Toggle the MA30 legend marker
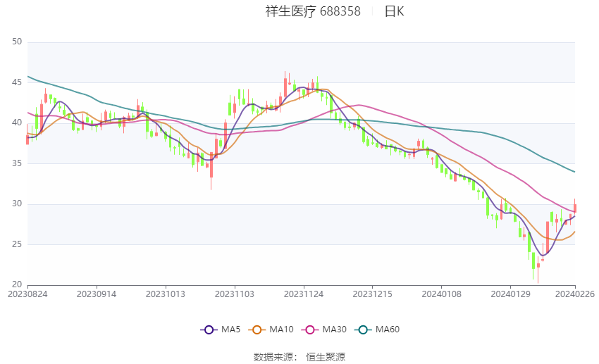 pyautogui.click(x=310, y=330)
